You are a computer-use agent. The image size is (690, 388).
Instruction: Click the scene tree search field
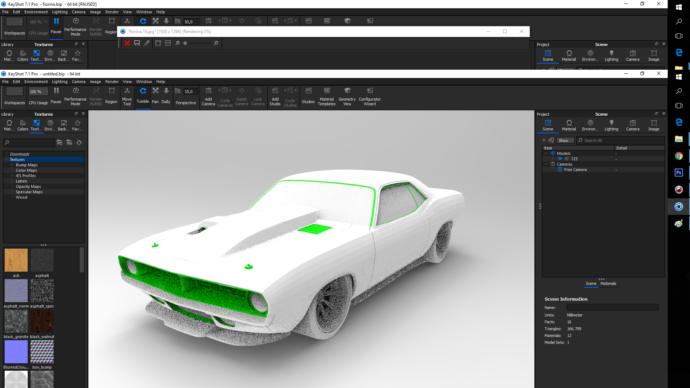point(619,140)
